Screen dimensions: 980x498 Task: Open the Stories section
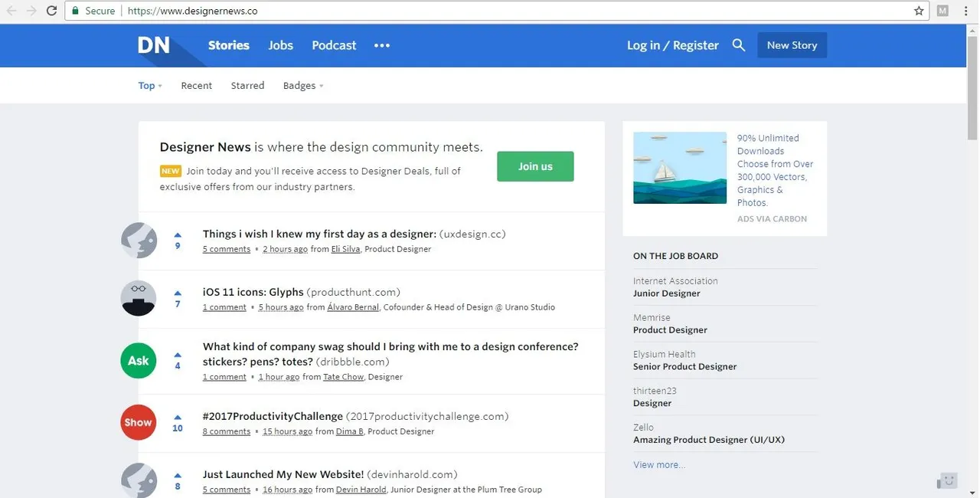tap(229, 45)
